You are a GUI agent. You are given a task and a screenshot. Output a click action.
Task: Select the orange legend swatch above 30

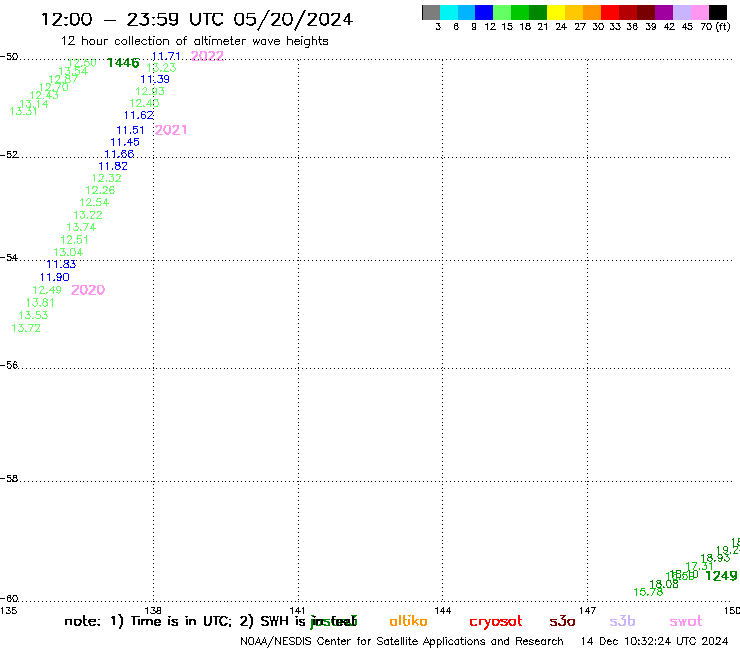[x=592, y=12]
